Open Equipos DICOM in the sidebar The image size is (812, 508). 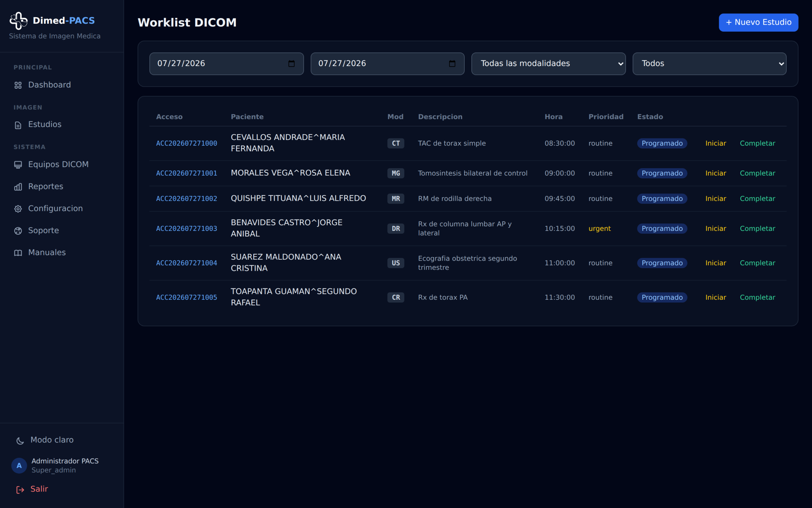click(x=62, y=165)
